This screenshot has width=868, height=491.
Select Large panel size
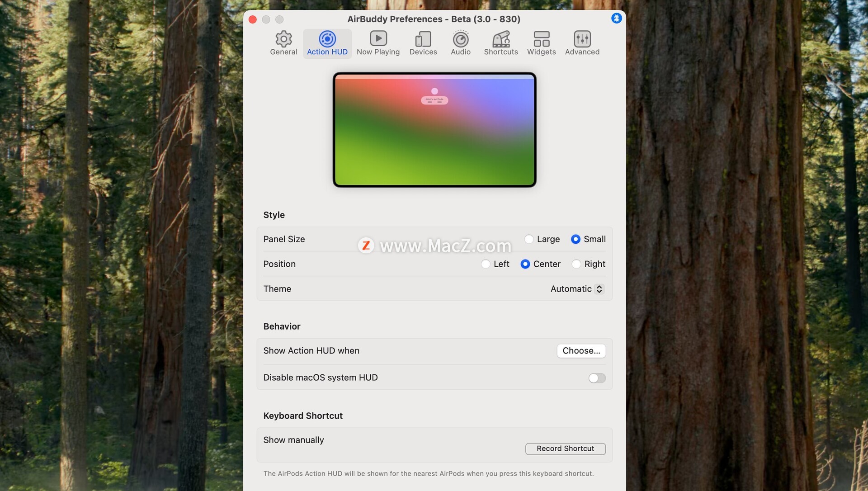529,239
